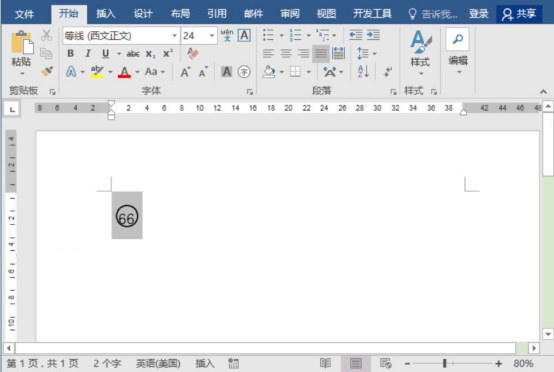Click the Shading paint bucket

269,72
